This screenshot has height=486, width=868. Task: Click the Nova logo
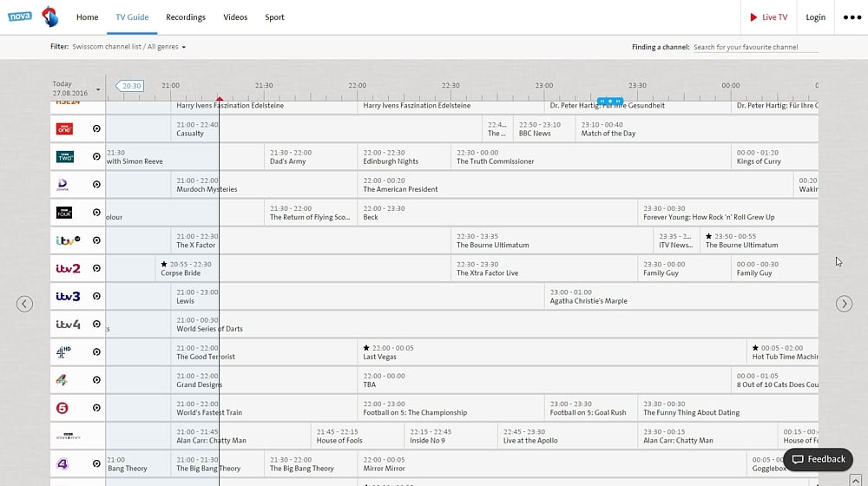point(20,16)
